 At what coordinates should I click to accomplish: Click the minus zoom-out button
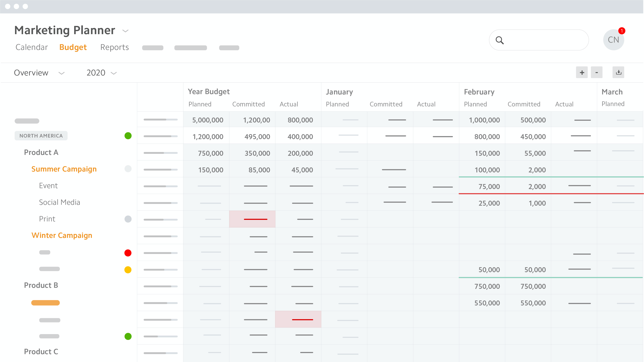point(596,73)
